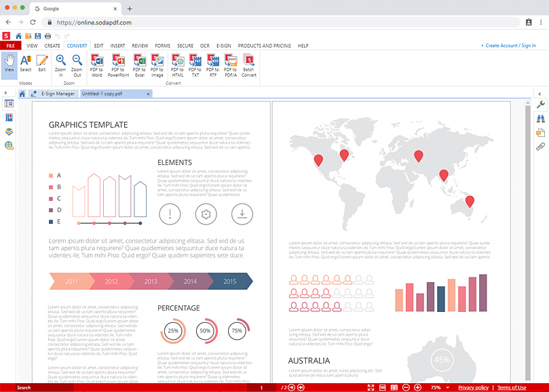Click the page number field in status bar

pos(261,387)
